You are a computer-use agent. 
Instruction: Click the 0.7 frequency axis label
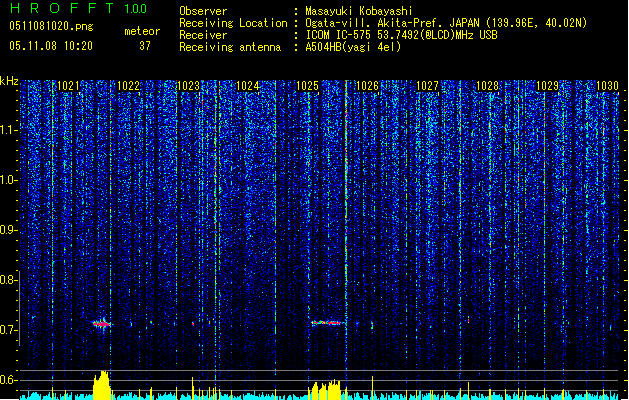pos(9,330)
